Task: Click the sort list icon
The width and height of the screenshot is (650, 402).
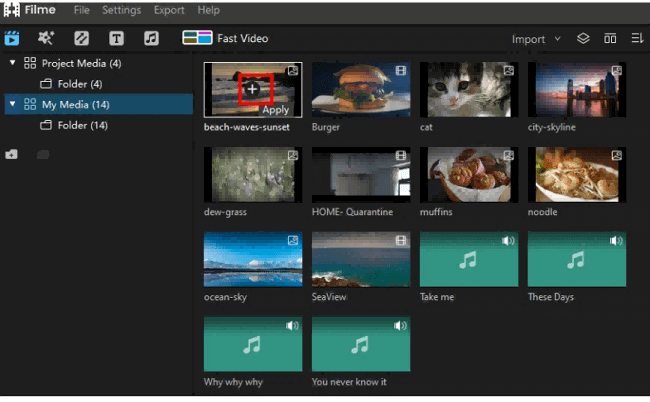Action: tap(637, 39)
